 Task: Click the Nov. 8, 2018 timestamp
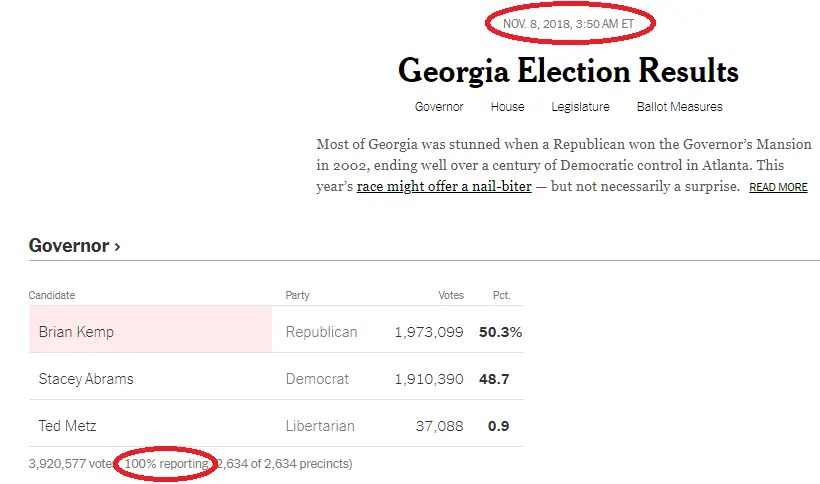566,23
